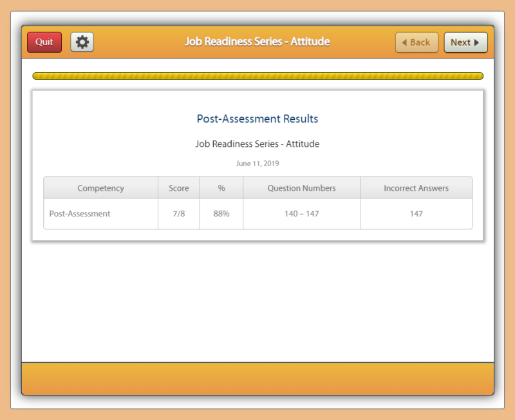Click the Job Readiness Series - Attitude subtitle
The image size is (515, 420).
(x=257, y=144)
